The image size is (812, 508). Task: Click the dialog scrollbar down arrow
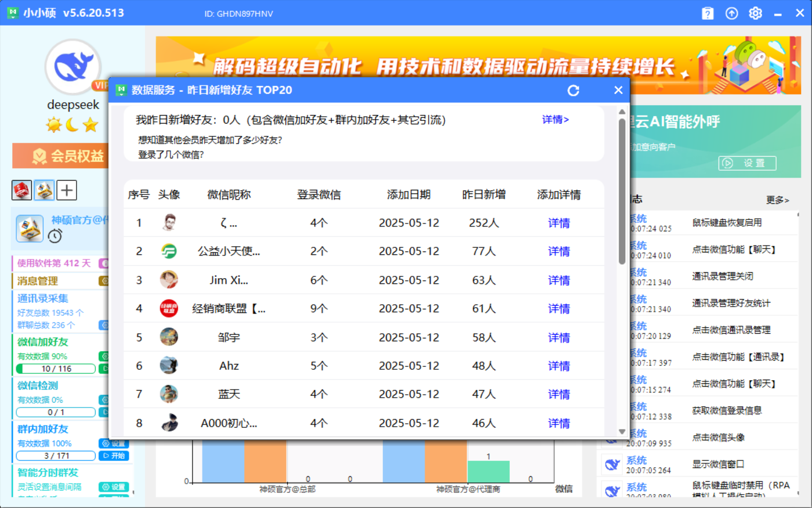(x=622, y=431)
